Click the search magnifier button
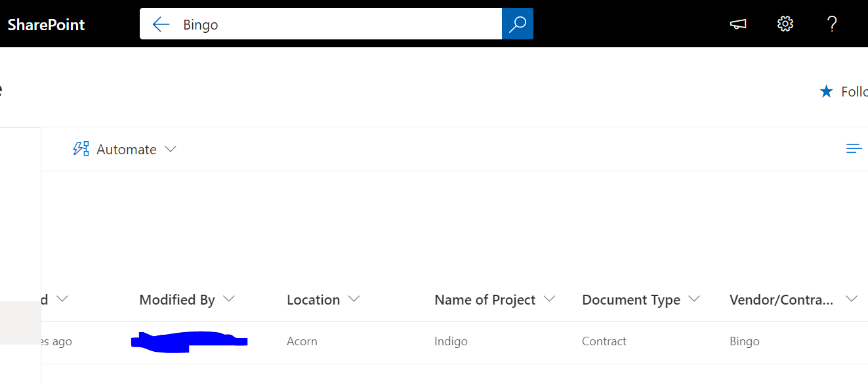 (518, 24)
